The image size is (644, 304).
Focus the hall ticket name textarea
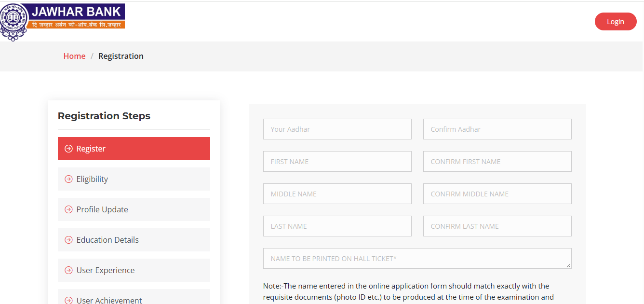417,259
